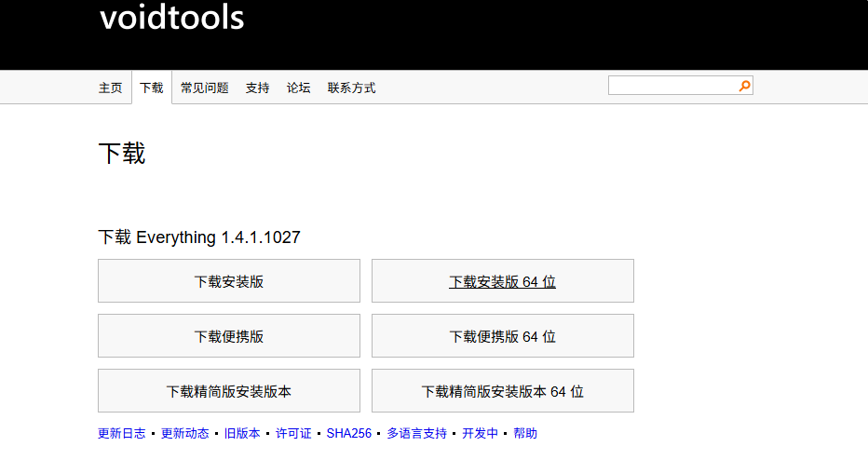
Task: Click the voidtools logo
Action: (171, 17)
